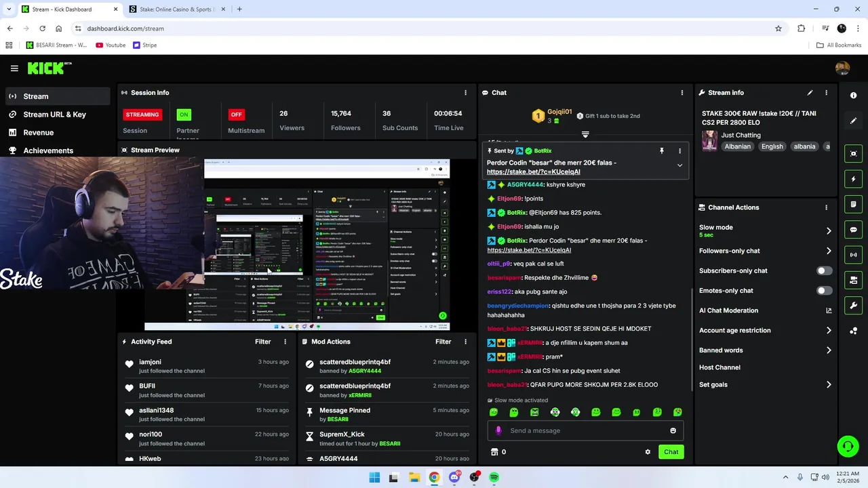Toggle Subscribers-only chat switch
Screen dimensions: 868x488
tap(824, 270)
